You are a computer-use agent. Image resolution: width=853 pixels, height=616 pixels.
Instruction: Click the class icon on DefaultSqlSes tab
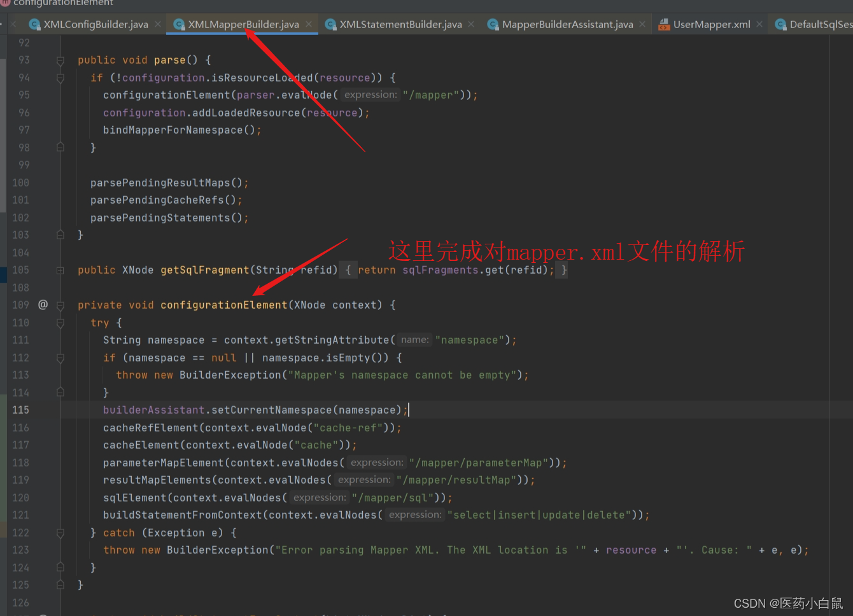point(780,25)
